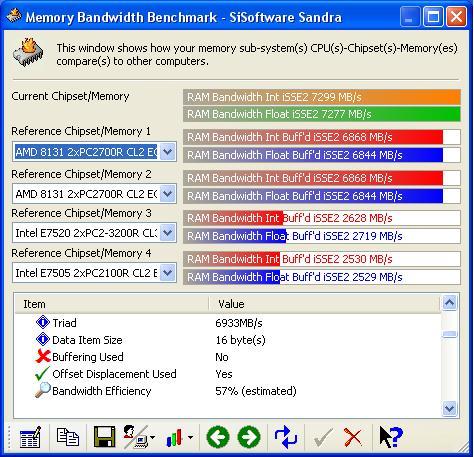Click the results list scroll up arrow
The width and height of the screenshot is (474, 457).
450,303
